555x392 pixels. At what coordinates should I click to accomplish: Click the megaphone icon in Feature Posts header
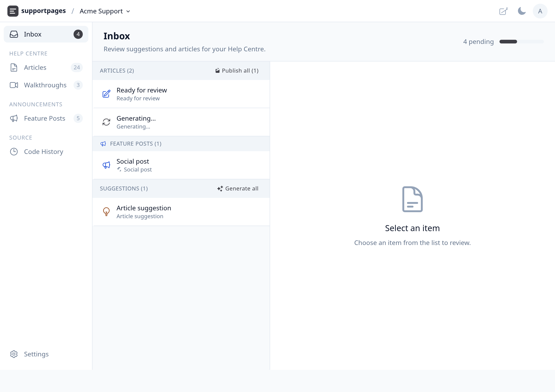103,144
